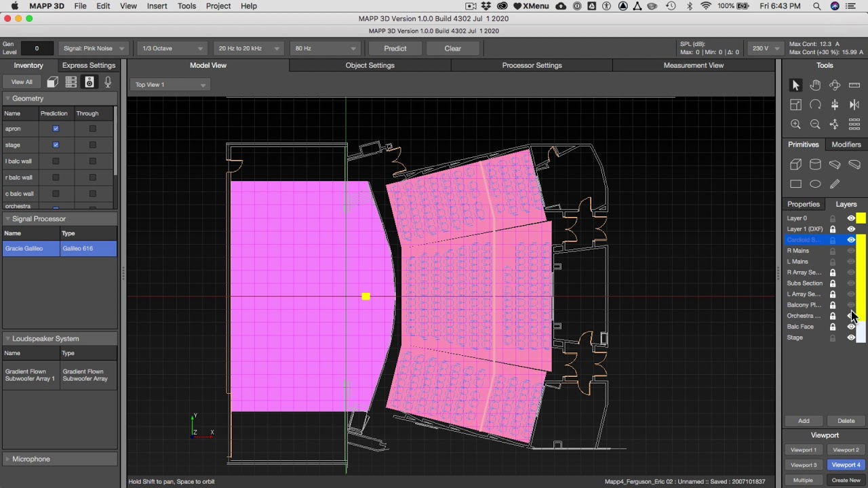Image resolution: width=868 pixels, height=488 pixels.
Task: Select the rectangle primitive
Action: point(795,184)
